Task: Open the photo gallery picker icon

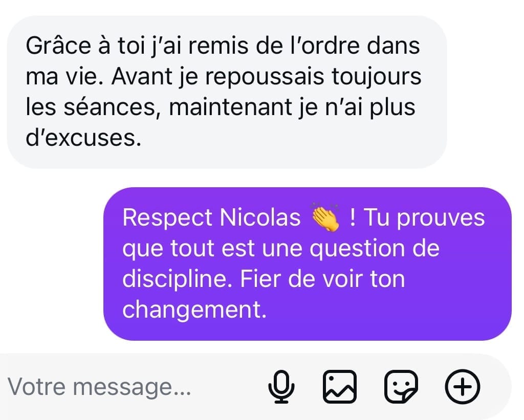Action: [x=340, y=387]
